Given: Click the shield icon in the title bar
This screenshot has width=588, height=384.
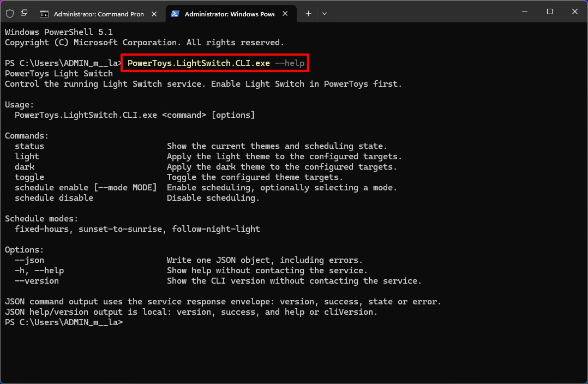Looking at the screenshot, I should 10,14.
